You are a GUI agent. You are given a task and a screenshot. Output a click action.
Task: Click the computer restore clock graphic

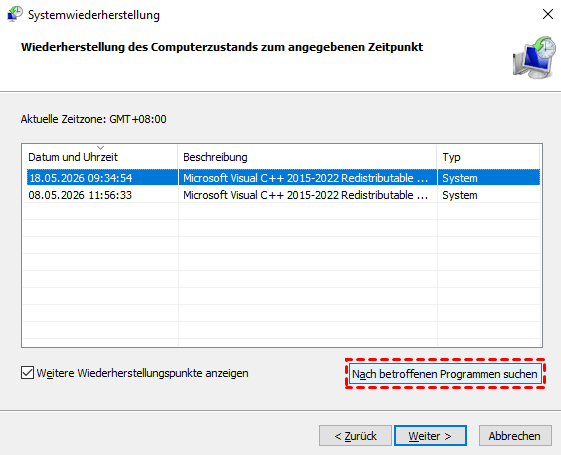pyautogui.click(x=534, y=58)
